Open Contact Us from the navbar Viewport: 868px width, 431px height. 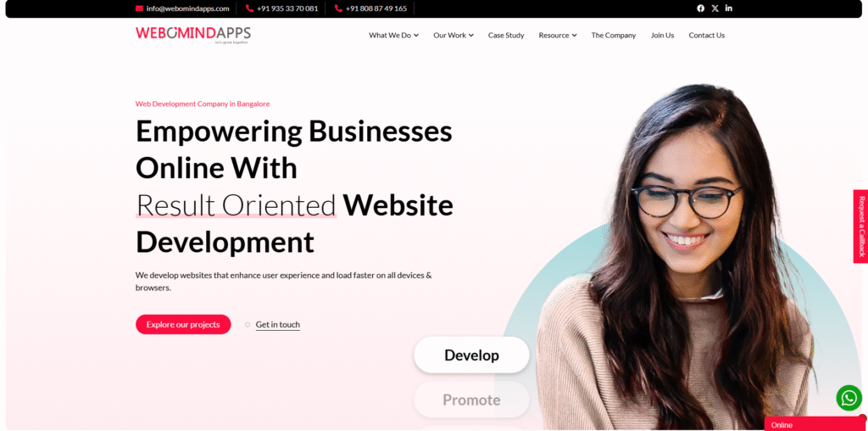click(x=706, y=35)
